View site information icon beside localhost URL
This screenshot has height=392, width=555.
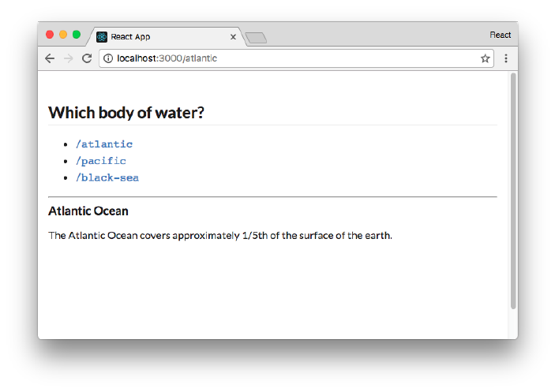108,58
